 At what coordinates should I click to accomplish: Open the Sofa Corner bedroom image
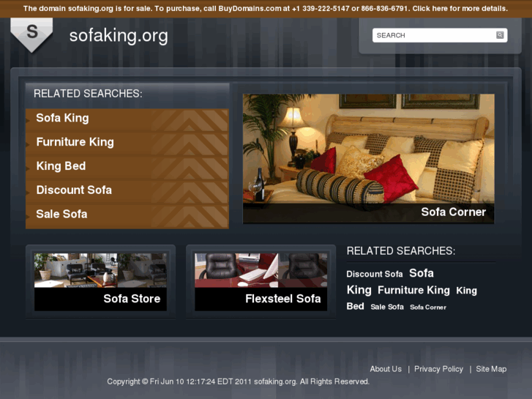coord(369,159)
